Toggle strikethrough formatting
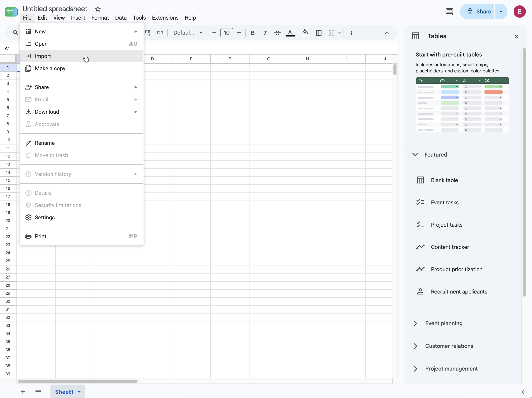Image resolution: width=532 pixels, height=398 pixels. (277, 33)
